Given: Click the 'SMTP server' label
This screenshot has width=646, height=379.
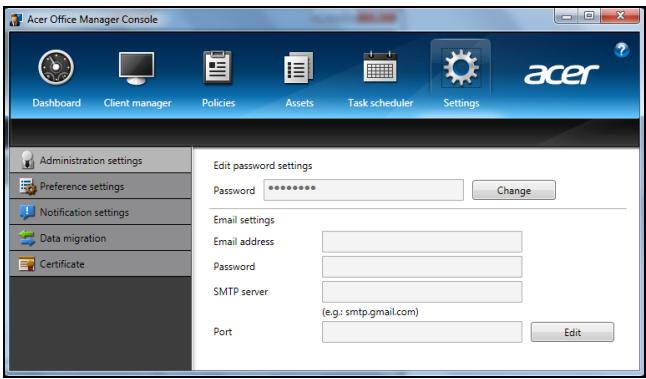Looking at the screenshot, I should tap(241, 292).
